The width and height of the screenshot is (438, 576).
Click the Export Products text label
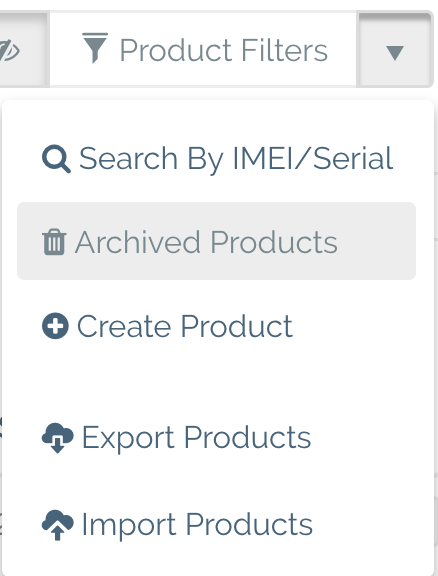tap(196, 438)
